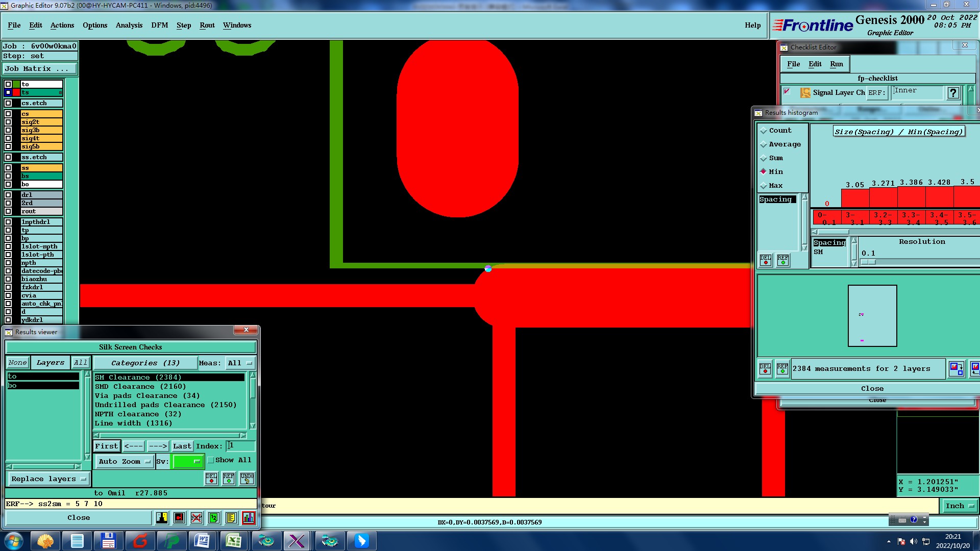Open the Inch units dropdown
980x551 pixels.
[x=960, y=506]
